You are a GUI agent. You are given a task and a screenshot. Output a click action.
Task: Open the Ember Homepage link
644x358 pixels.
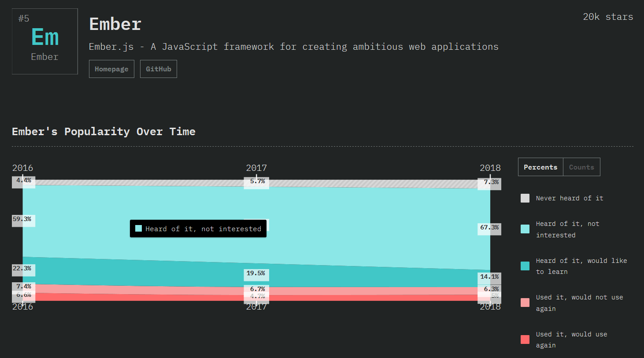click(x=111, y=69)
